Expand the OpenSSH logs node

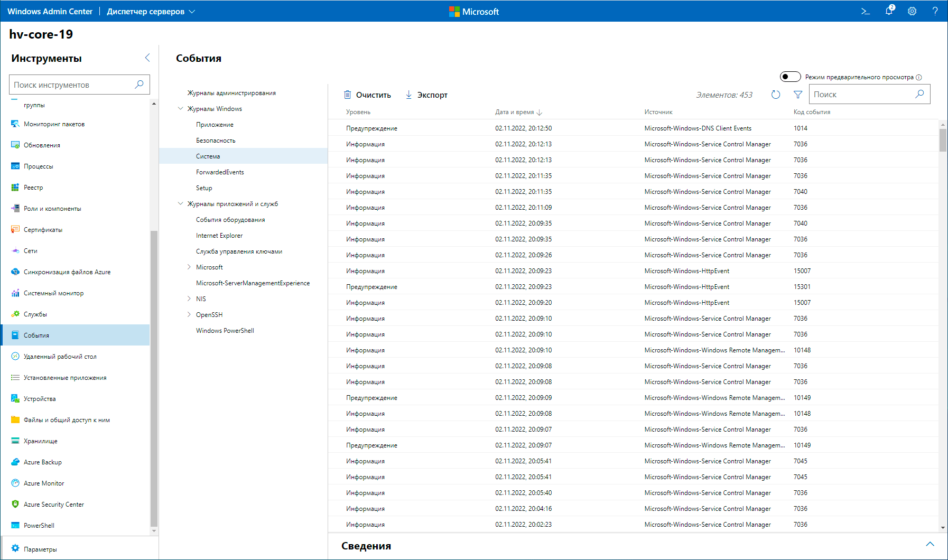pyautogui.click(x=189, y=315)
